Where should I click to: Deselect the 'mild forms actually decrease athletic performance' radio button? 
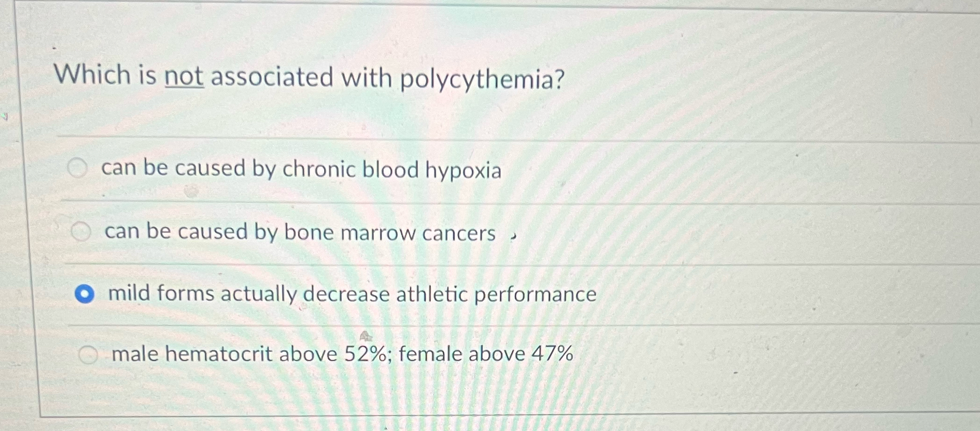pyautogui.click(x=85, y=294)
